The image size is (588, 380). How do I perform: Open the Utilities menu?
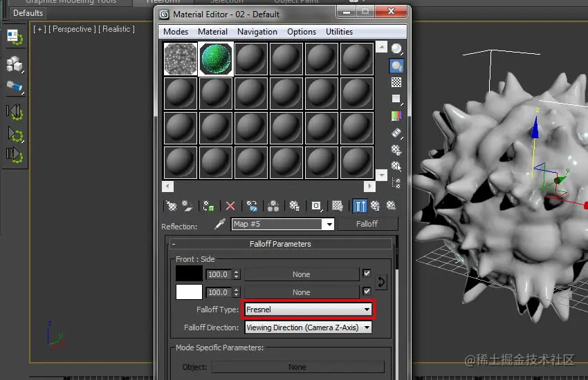pos(339,32)
